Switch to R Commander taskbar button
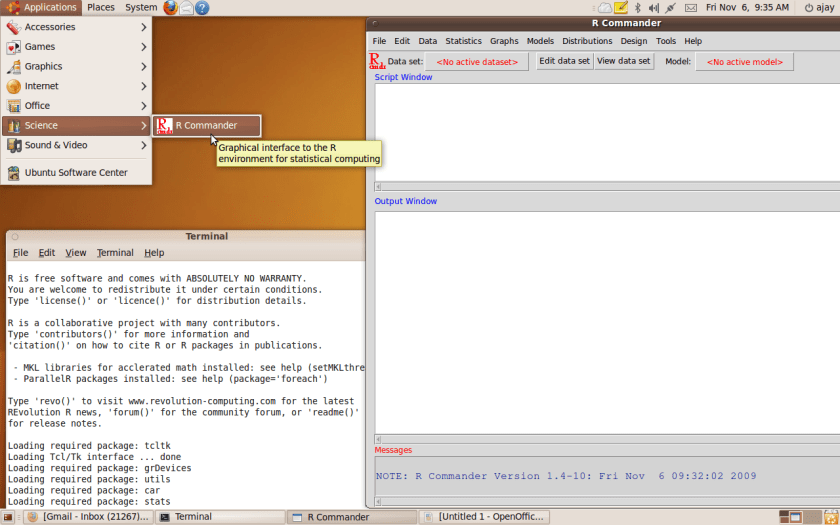 [x=351, y=517]
